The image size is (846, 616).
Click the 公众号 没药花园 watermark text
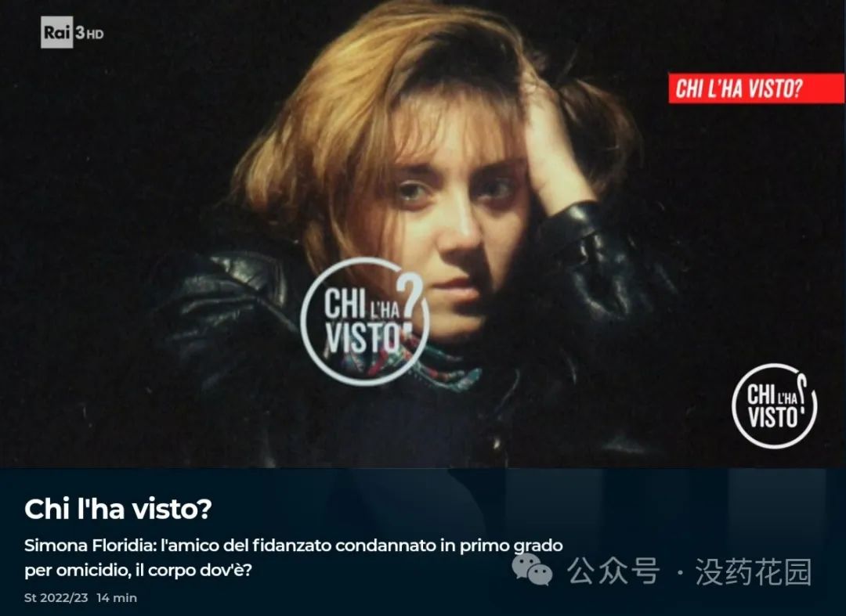pos(689,571)
